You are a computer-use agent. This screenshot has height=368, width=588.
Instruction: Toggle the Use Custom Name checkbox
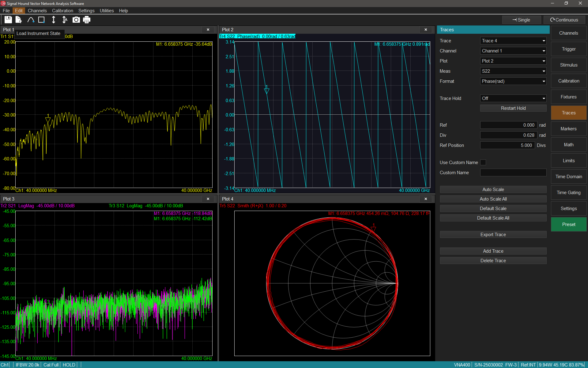(483, 163)
